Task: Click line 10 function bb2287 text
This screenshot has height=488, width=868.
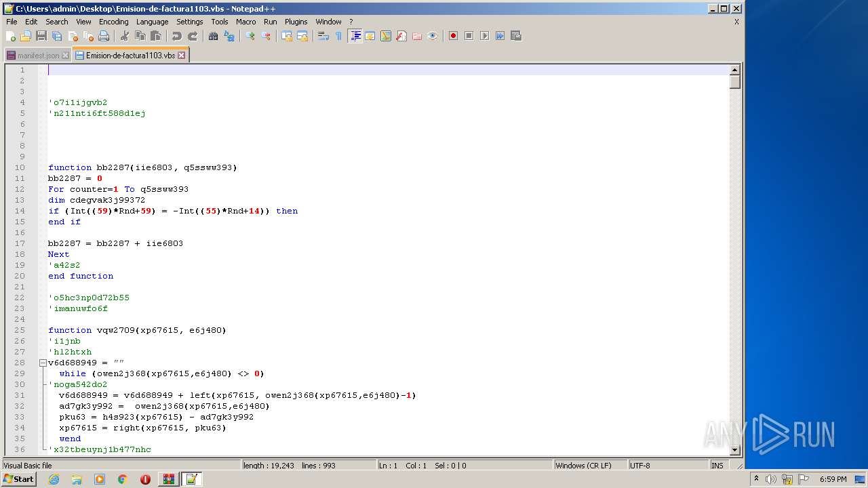Action: point(142,167)
